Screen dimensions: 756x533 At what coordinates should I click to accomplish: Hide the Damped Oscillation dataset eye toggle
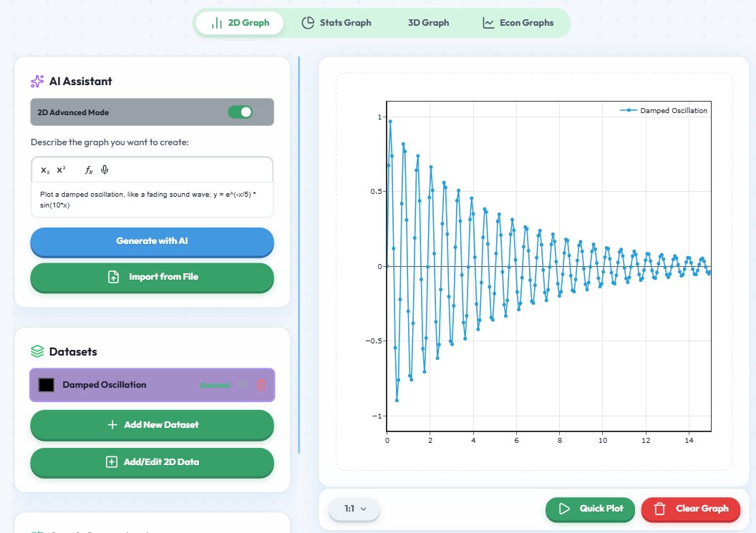(x=241, y=384)
